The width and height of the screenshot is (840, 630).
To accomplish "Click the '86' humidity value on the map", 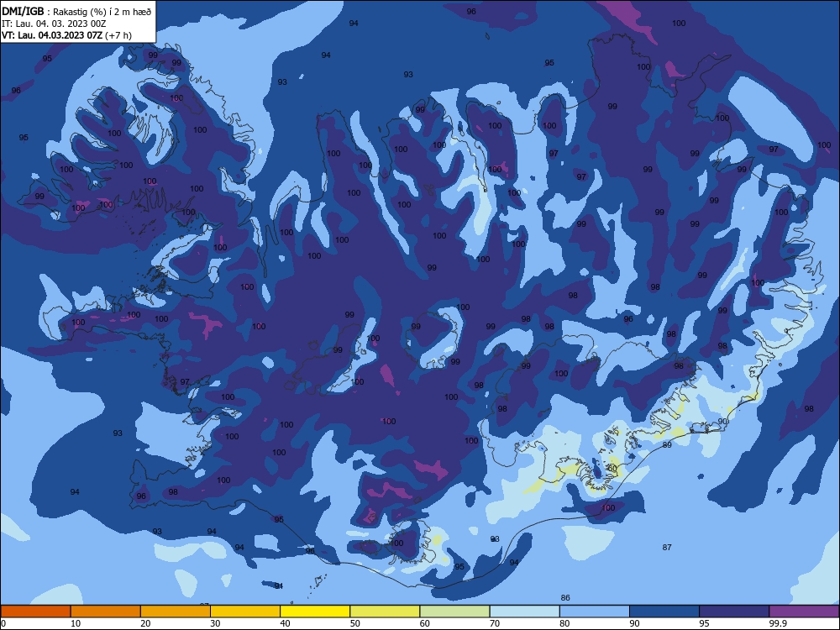I will (x=565, y=598).
